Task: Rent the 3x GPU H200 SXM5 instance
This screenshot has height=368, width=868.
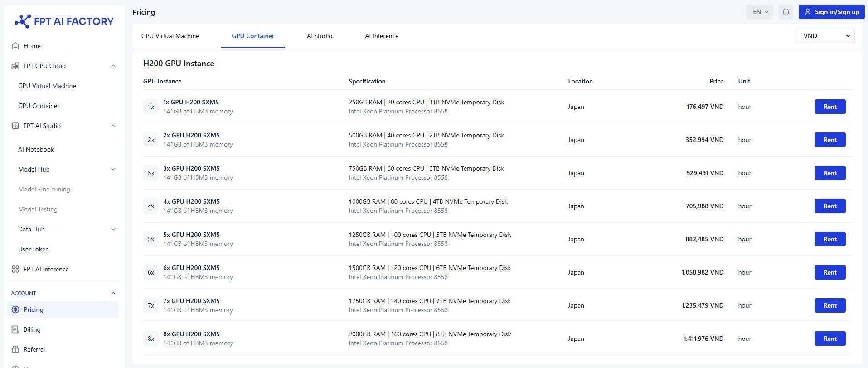Action: (830, 173)
